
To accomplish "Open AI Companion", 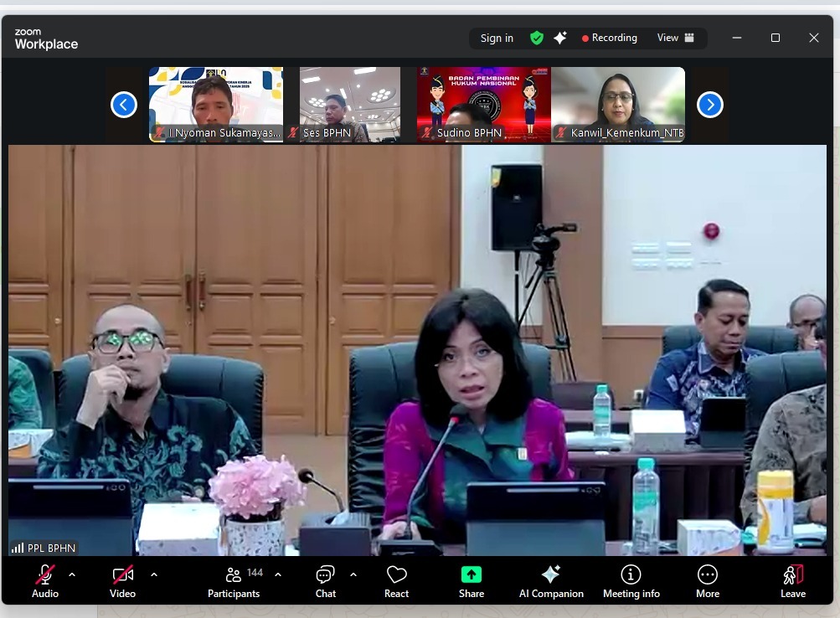I will point(550,580).
